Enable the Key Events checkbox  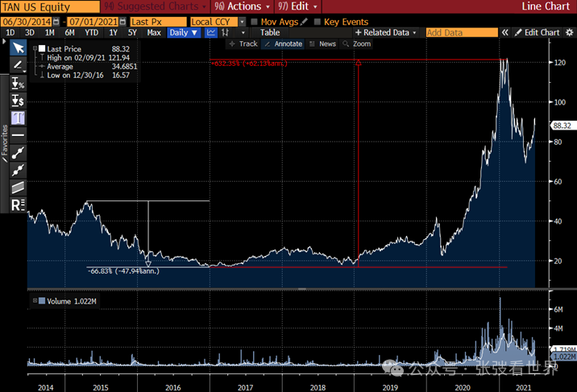point(318,22)
